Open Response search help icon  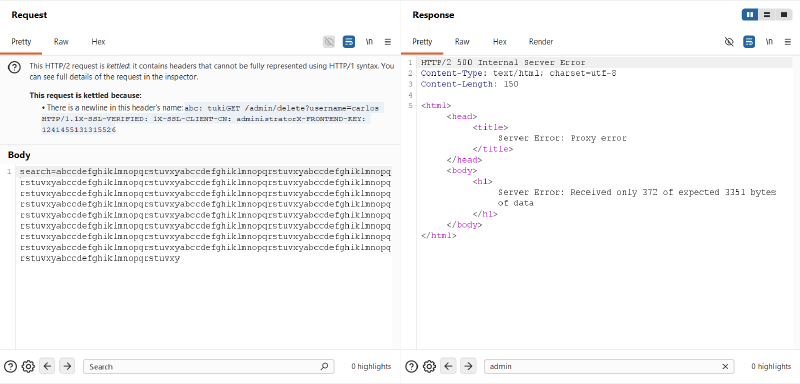(x=411, y=366)
